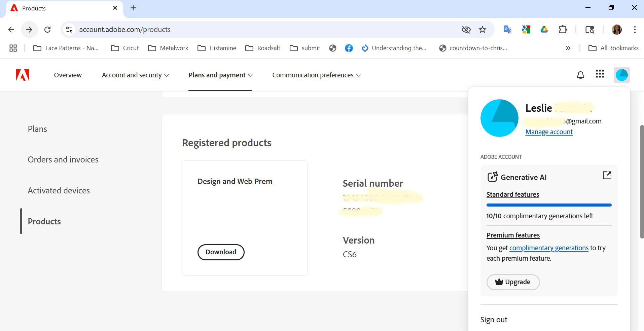The height and width of the screenshot is (331, 644).
Task: Click the generations-left progress bar
Action: (x=549, y=205)
